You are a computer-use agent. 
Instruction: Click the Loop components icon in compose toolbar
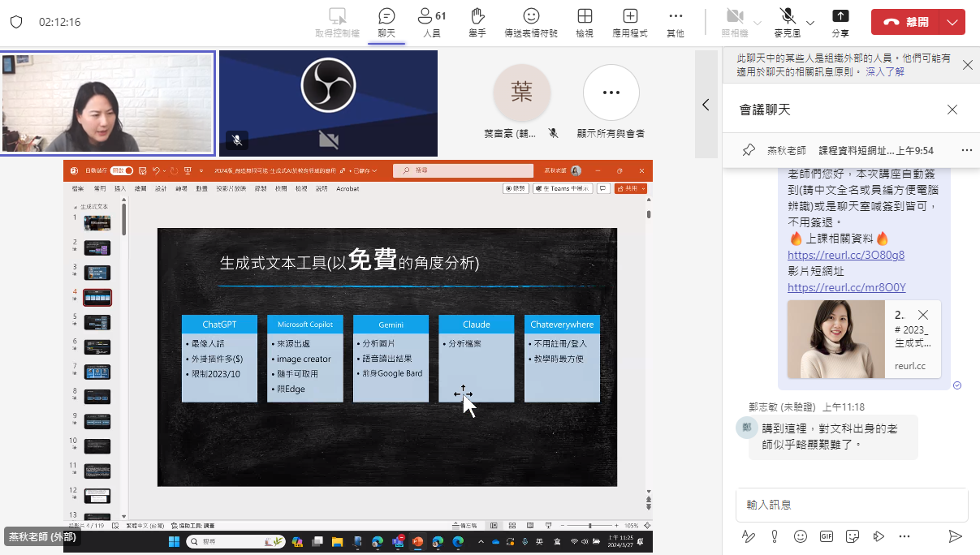click(879, 536)
